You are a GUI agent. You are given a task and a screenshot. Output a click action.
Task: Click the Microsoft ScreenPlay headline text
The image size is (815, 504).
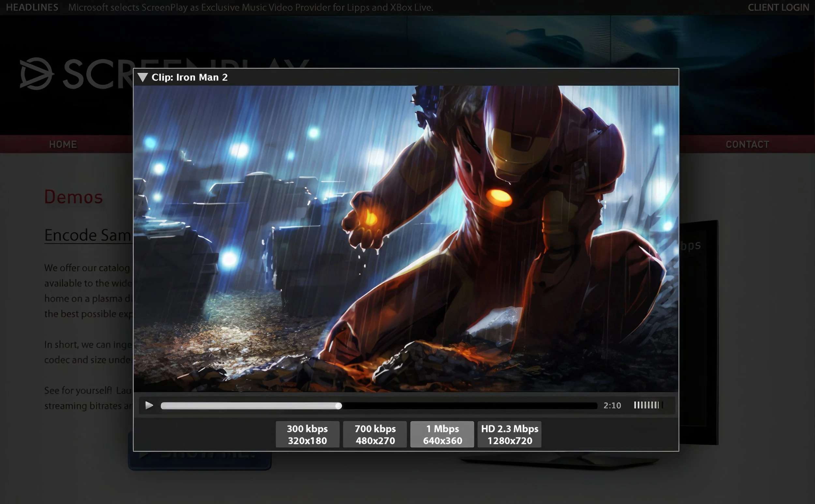tap(250, 7)
